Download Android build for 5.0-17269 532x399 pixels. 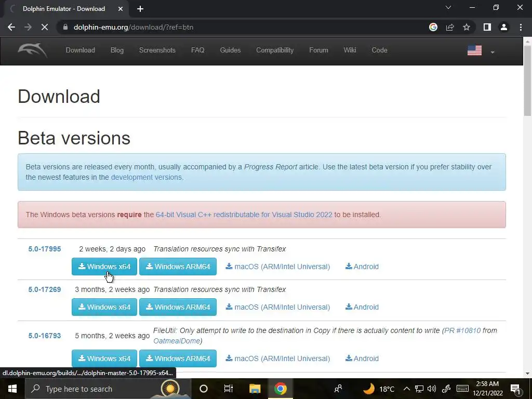(x=362, y=307)
